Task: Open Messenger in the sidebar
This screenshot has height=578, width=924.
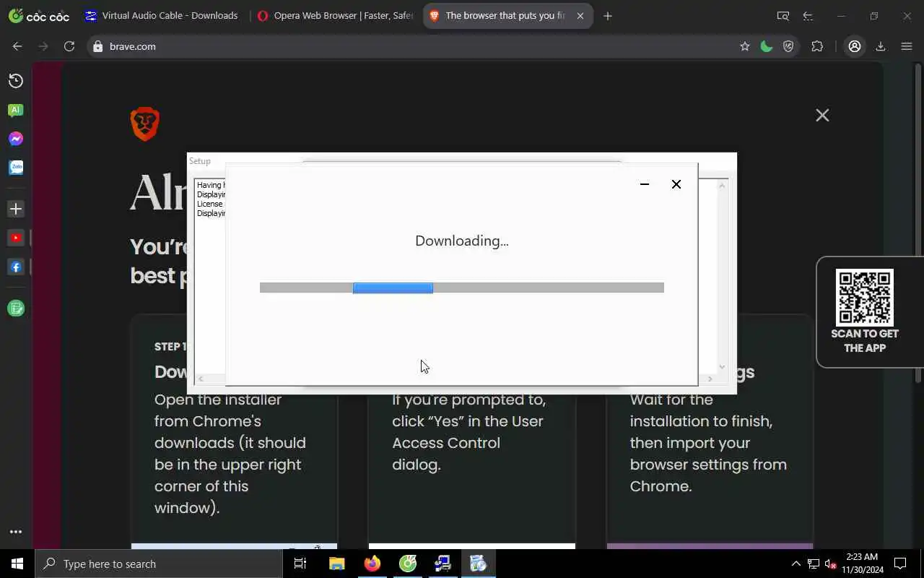Action: [15, 139]
